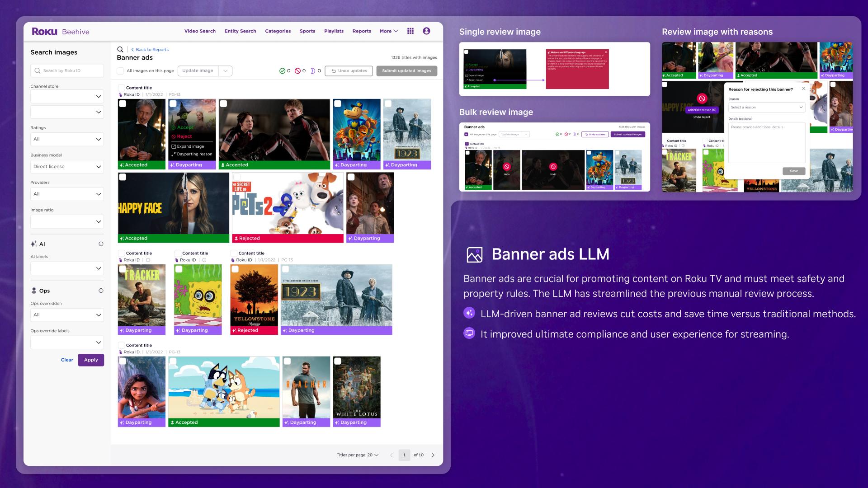Click the green Accepted count icon in toolbar
The image size is (868, 488).
click(x=281, y=71)
